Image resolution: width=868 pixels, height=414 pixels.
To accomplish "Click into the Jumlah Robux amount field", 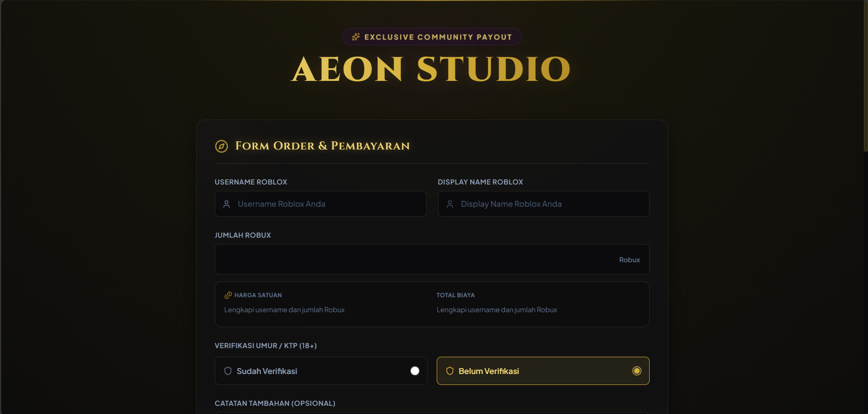I will point(432,259).
